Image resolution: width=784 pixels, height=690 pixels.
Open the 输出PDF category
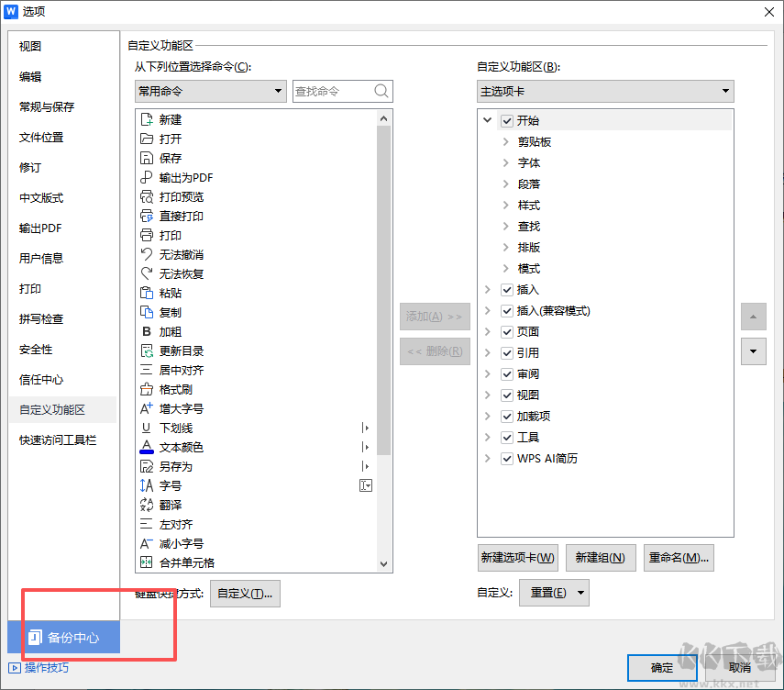click(x=40, y=228)
